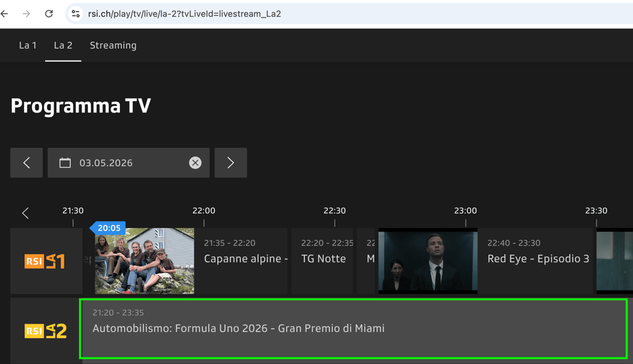Select RSI La 2 channel logo
The width and height of the screenshot is (633, 364).
click(46, 331)
